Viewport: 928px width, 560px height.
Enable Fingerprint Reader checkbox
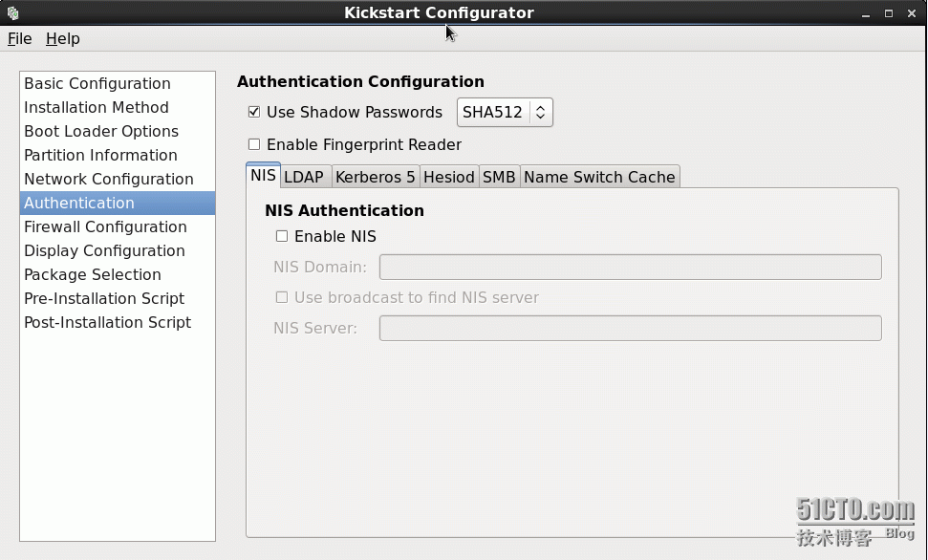pos(254,144)
